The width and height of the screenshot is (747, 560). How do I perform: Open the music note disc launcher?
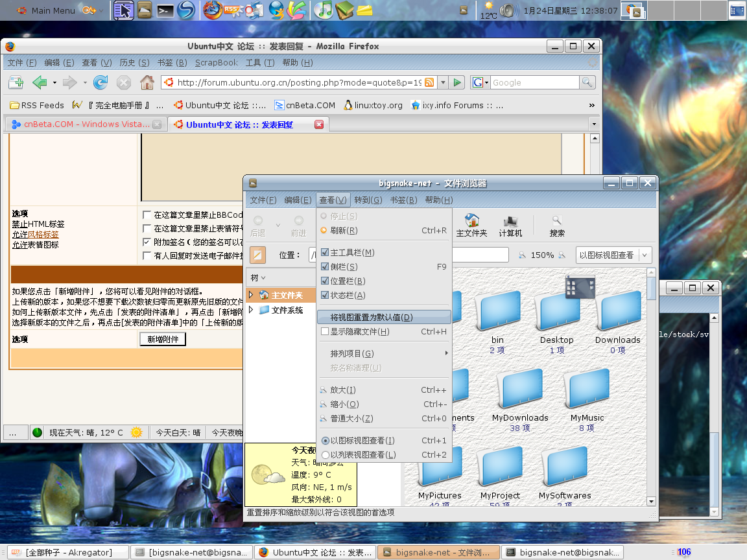pos(324,10)
